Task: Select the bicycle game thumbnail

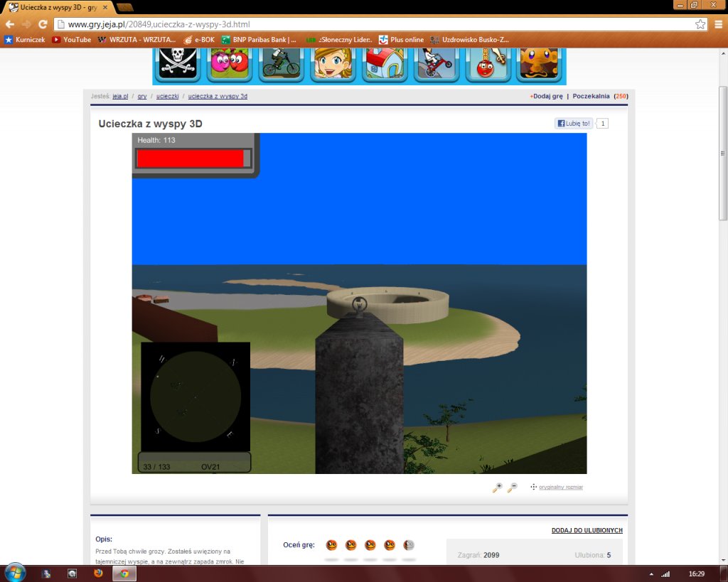Action: click(x=282, y=64)
